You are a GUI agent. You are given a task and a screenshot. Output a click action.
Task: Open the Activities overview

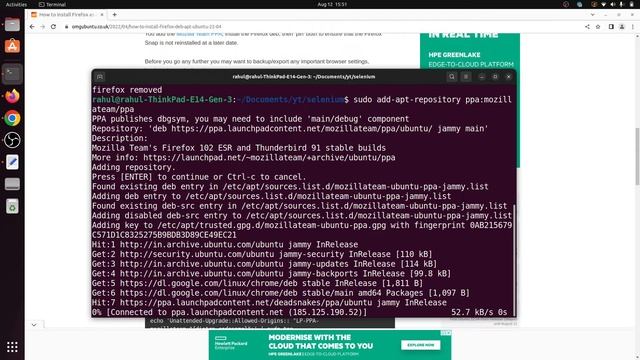click(x=16, y=4)
